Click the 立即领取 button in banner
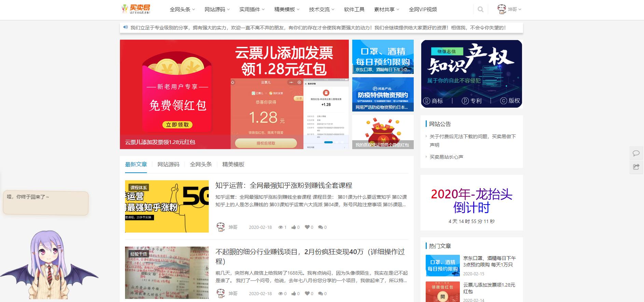The image size is (644, 302). click(177, 125)
